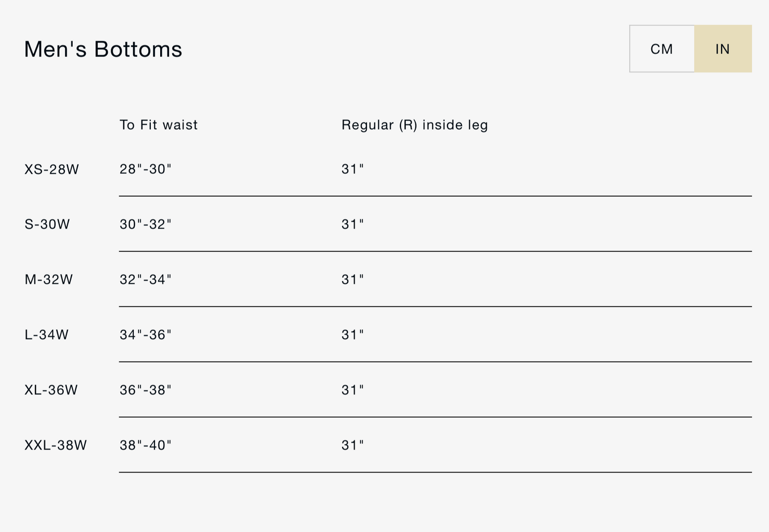Image resolution: width=769 pixels, height=532 pixels.
Task: Click the 28"-30" waist measurement
Action: tap(145, 169)
